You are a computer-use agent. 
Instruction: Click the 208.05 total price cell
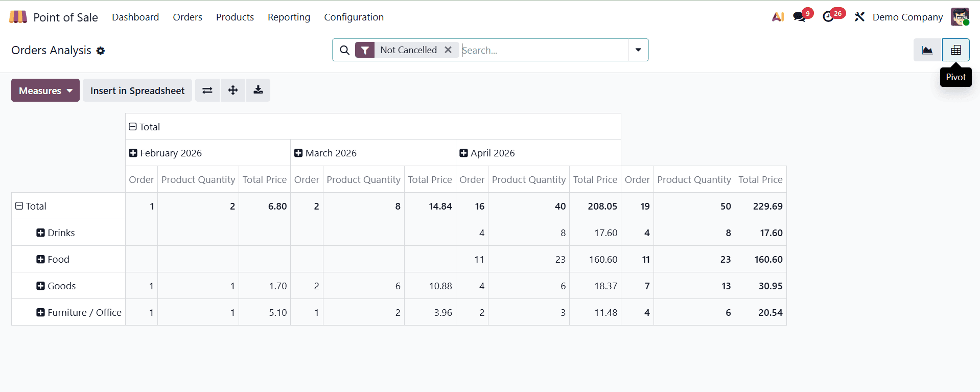click(x=595, y=206)
